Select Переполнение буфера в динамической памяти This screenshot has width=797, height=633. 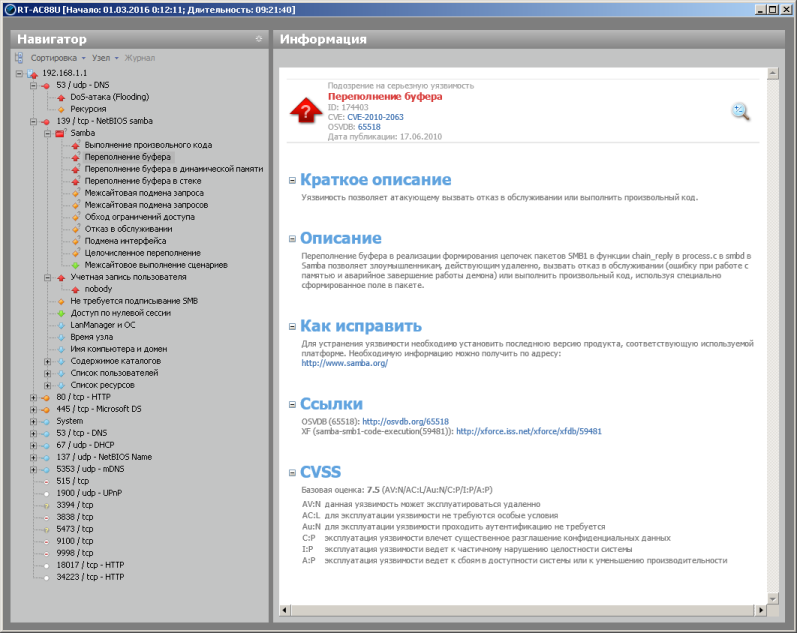coord(174,169)
